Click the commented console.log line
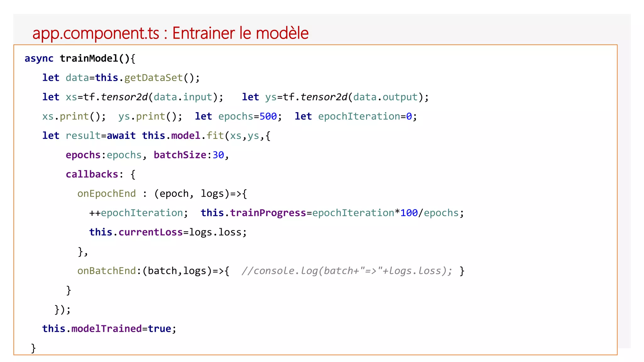The height and width of the screenshot is (362, 644). coord(347,271)
